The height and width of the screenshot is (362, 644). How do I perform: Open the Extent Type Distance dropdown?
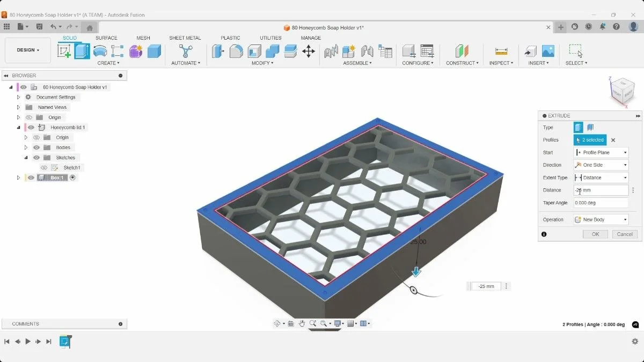point(601,178)
